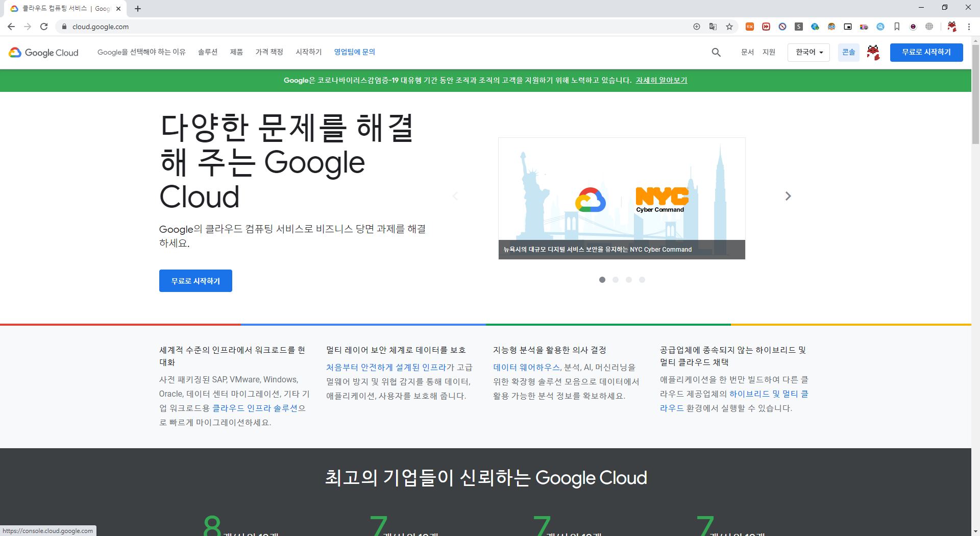Click the header 무료로 시작하기 button
This screenshot has height=536, width=980.
(926, 52)
